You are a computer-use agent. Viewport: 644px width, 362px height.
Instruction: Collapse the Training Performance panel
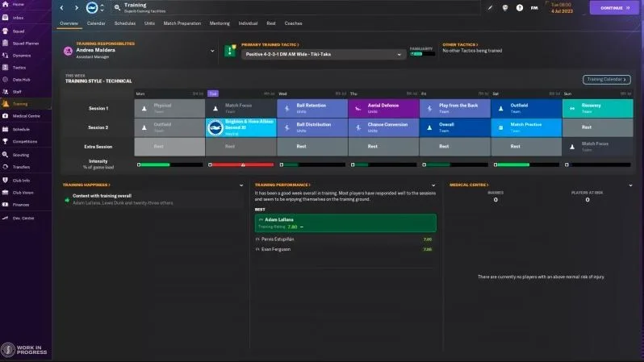(x=433, y=185)
